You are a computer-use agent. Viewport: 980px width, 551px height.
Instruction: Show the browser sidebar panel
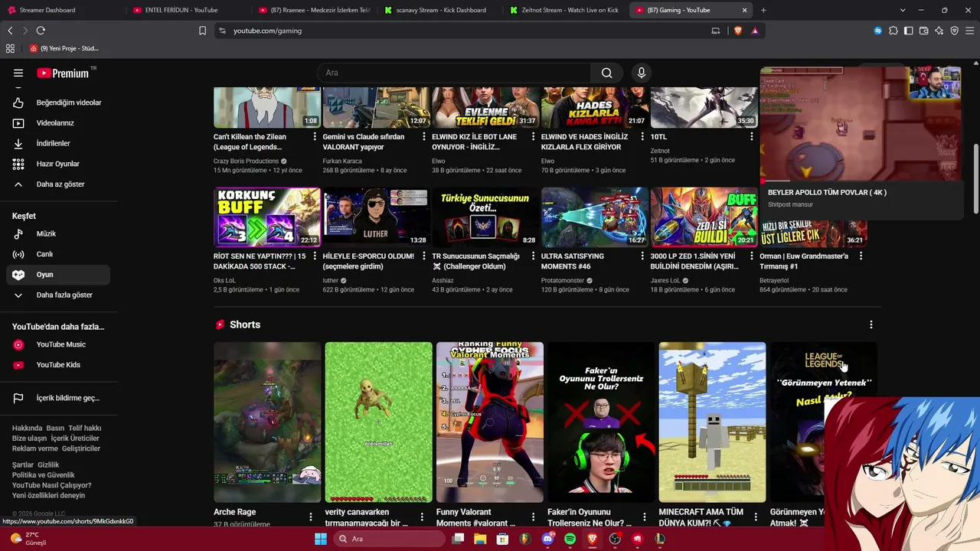coord(908,31)
